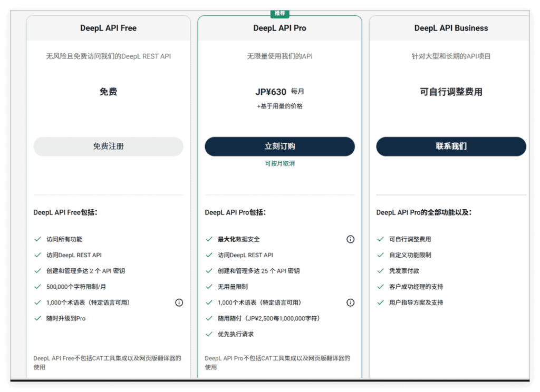
Task: Click checkmark beside 优先执行请求
Action: tap(209, 334)
